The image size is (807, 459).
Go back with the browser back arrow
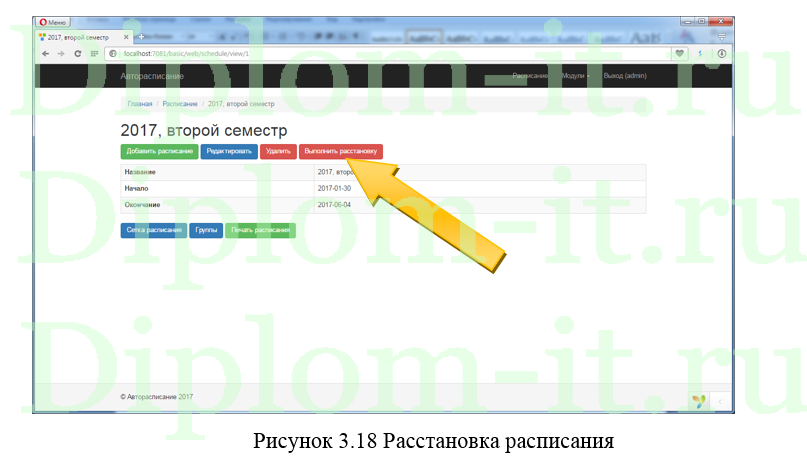[x=45, y=54]
